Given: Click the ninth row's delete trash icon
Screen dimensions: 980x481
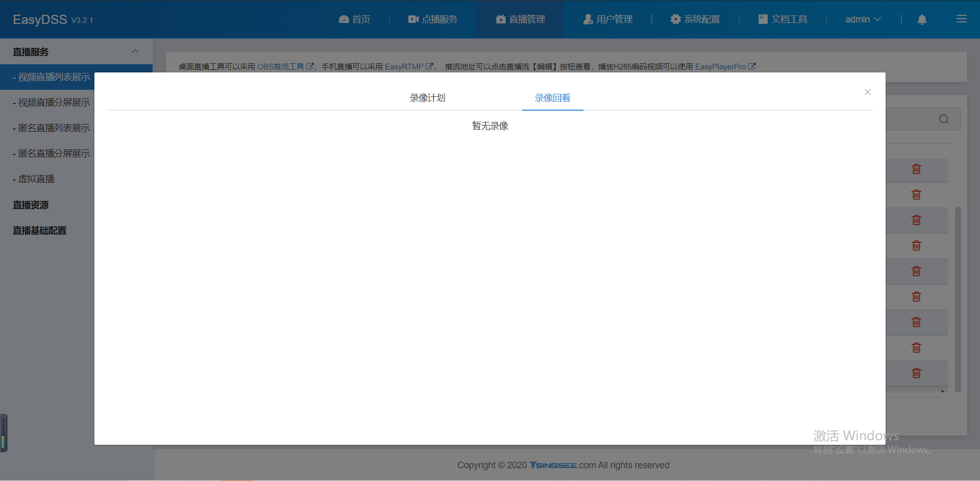Looking at the screenshot, I should (916, 373).
